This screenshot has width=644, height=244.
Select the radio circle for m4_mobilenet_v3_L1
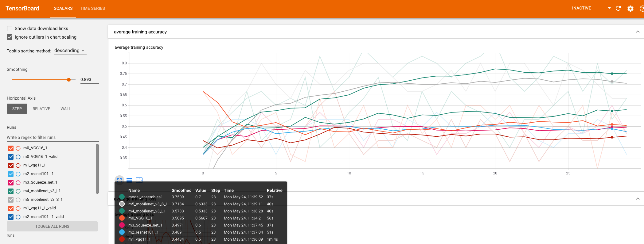tap(18, 191)
